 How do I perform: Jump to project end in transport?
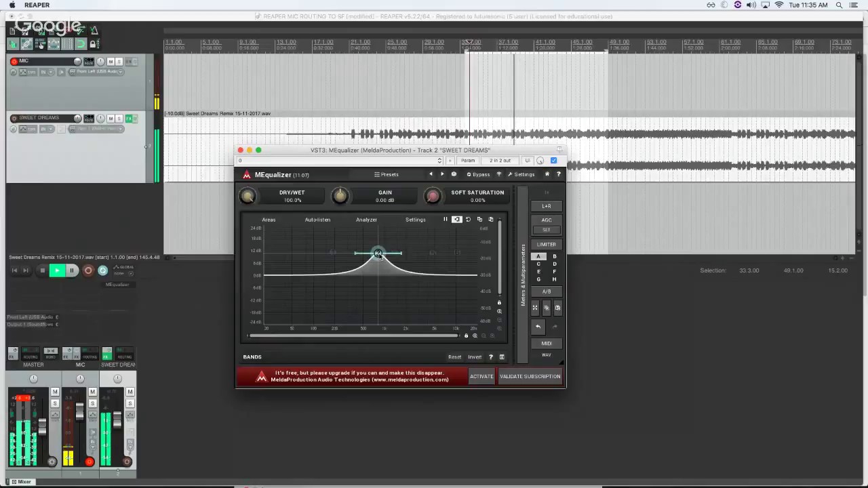tap(26, 270)
